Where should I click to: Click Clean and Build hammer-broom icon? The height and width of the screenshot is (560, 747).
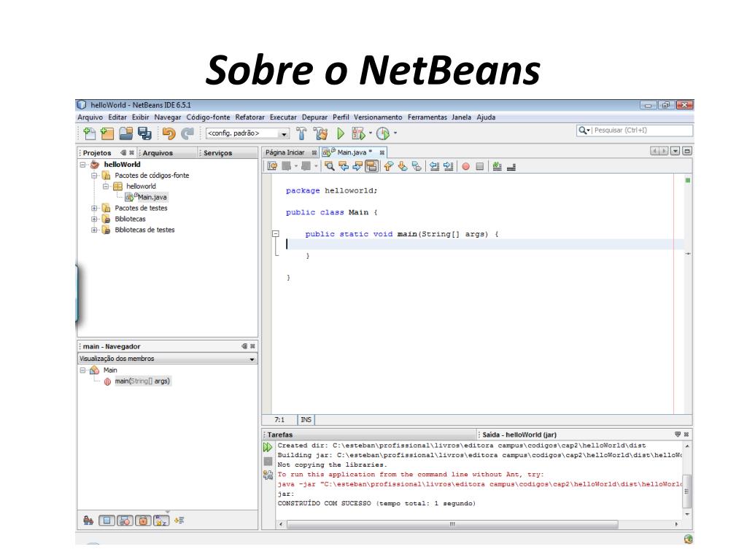click(321, 133)
